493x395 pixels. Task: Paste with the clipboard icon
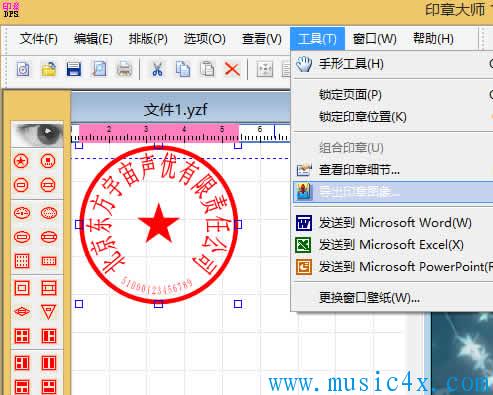click(207, 69)
